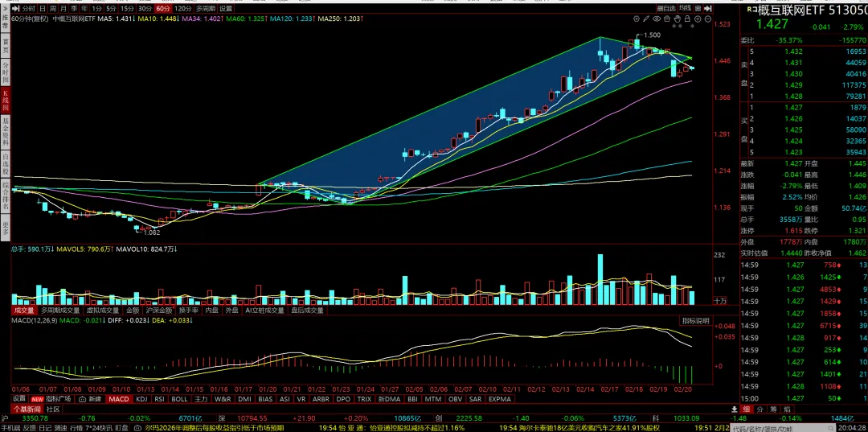The width and height of the screenshot is (868, 432).
Task: Click the collapse-left arrow icon before 分时
Action: click(x=16, y=8)
